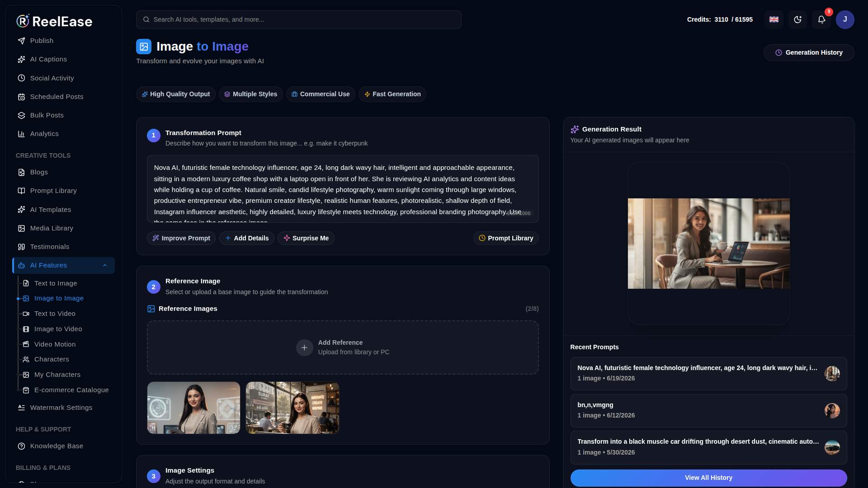
Task: Toggle dark mode moon icon
Action: (x=797, y=19)
